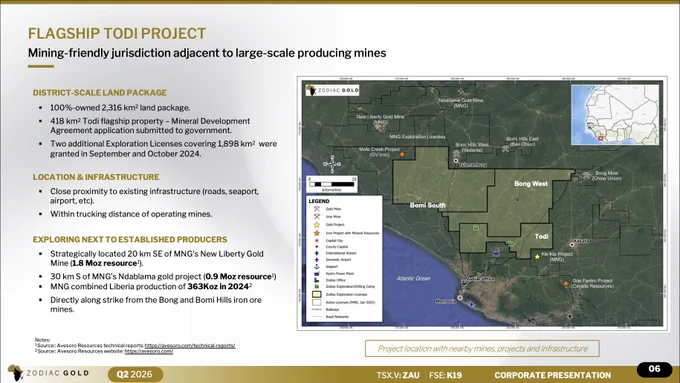Image resolution: width=680 pixels, height=383 pixels.
Task: Click the Bomi Hills East mine marker
Action: 506,148
